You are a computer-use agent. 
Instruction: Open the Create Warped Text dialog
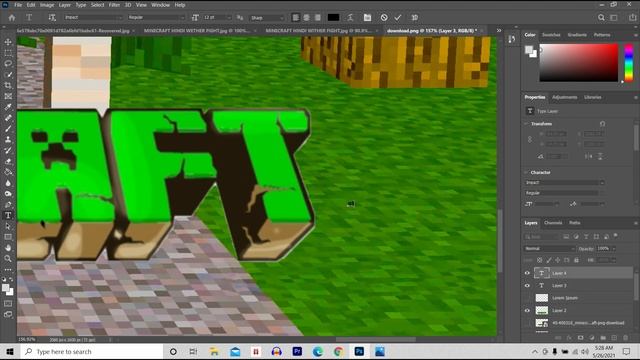click(x=350, y=18)
